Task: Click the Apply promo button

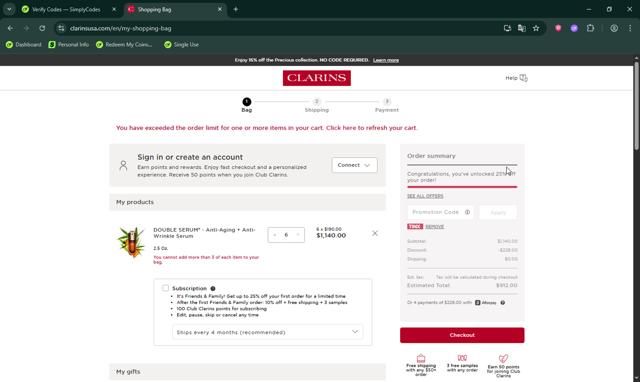Action: pos(498,212)
